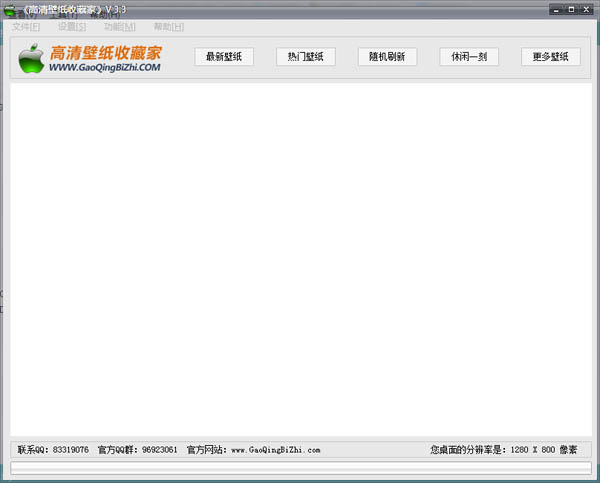Screen dimensions: 600x483
Task: Click the app icon in the title bar
Action: 9,9
